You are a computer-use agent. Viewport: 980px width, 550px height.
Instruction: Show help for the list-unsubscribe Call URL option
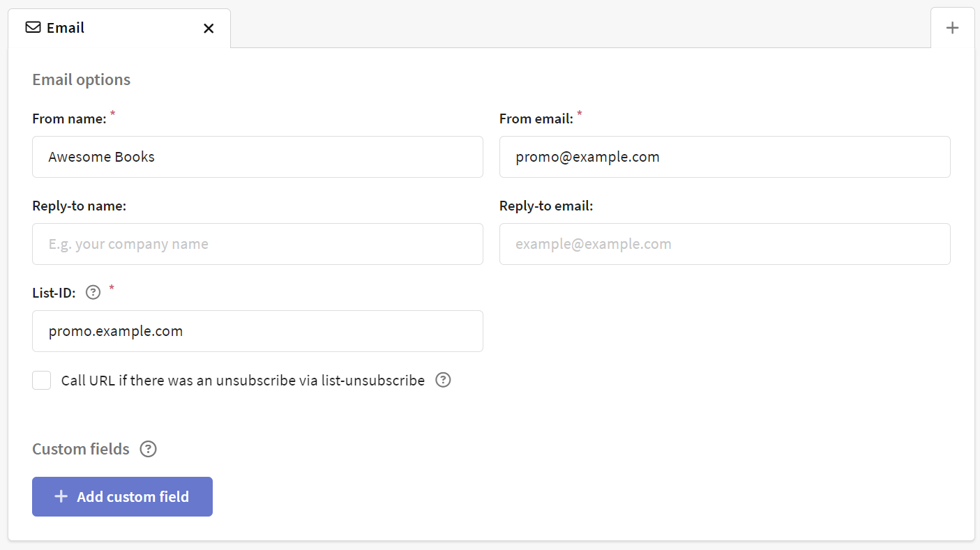tap(443, 380)
